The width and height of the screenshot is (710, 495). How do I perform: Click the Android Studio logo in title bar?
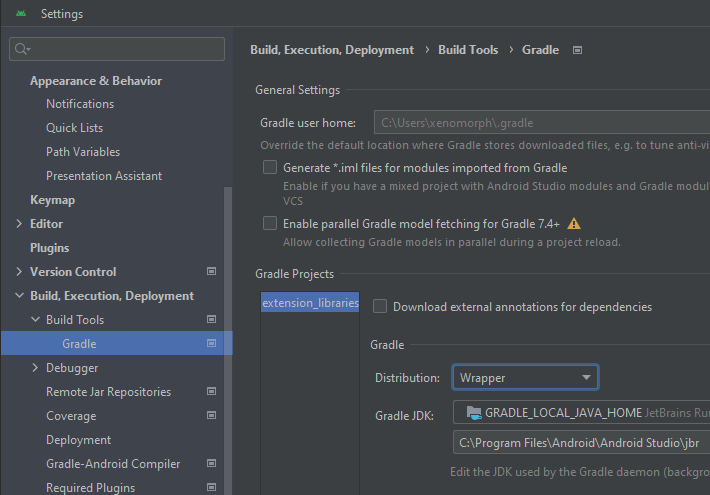[x=21, y=14]
